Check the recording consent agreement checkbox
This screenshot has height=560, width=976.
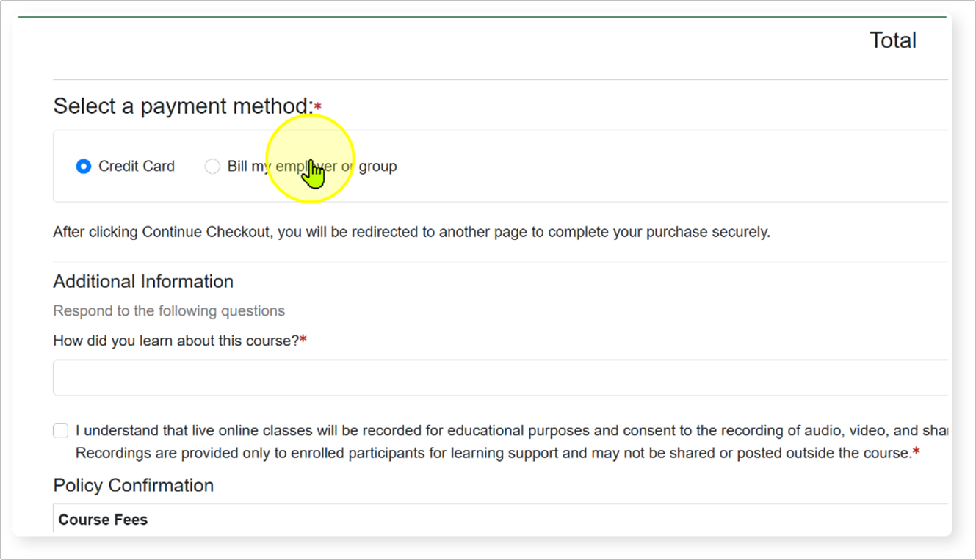(60, 430)
